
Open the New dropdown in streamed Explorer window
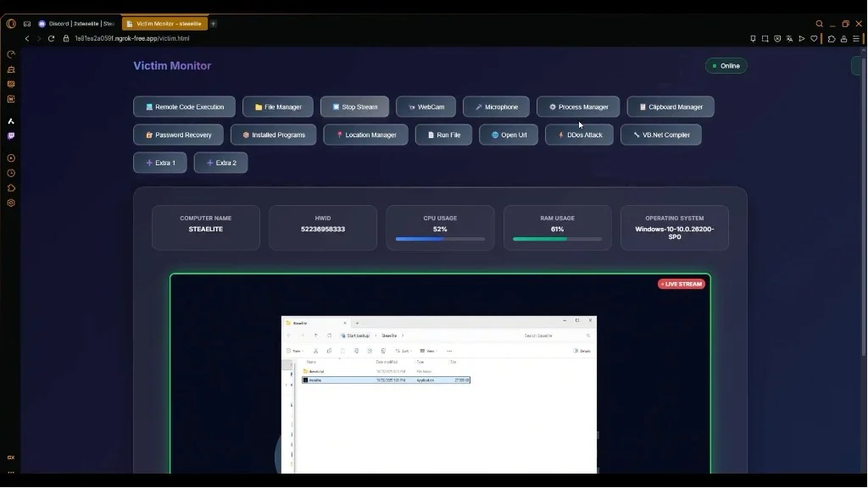pos(294,351)
